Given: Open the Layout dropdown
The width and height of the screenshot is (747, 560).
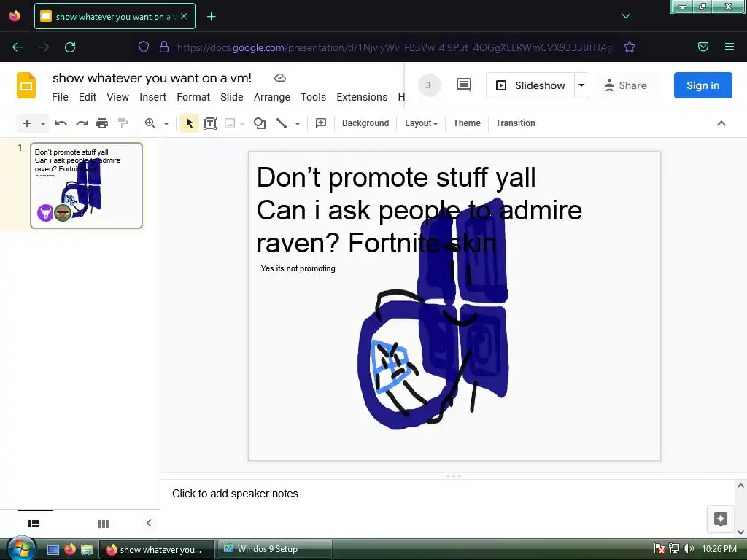Looking at the screenshot, I should click(421, 122).
